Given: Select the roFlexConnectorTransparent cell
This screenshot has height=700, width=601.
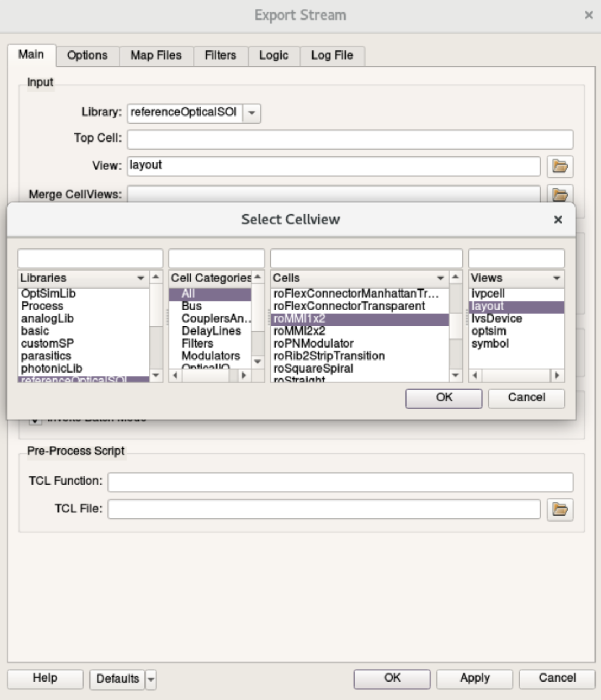Looking at the screenshot, I should click(x=360, y=306).
